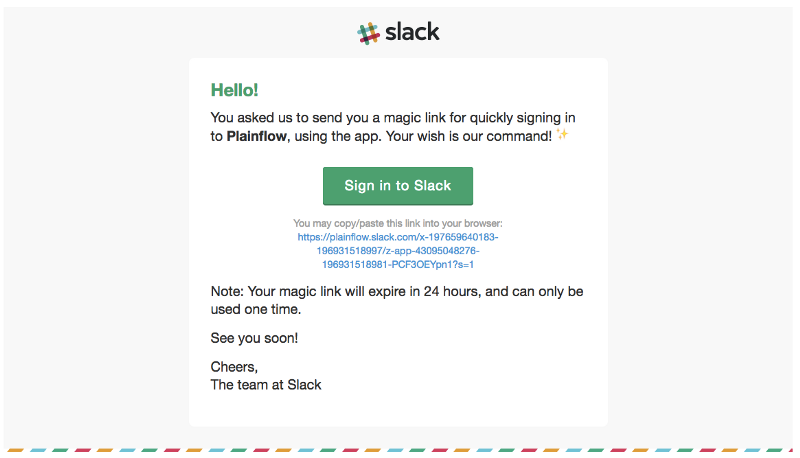Click the URL line ending in "?s=1"
The image size is (800, 458).
[397, 265]
